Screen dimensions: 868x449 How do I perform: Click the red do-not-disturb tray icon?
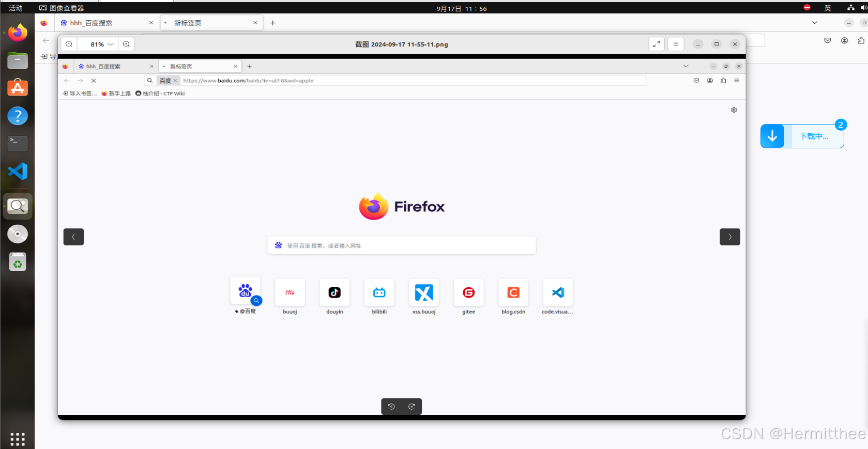click(x=807, y=7)
